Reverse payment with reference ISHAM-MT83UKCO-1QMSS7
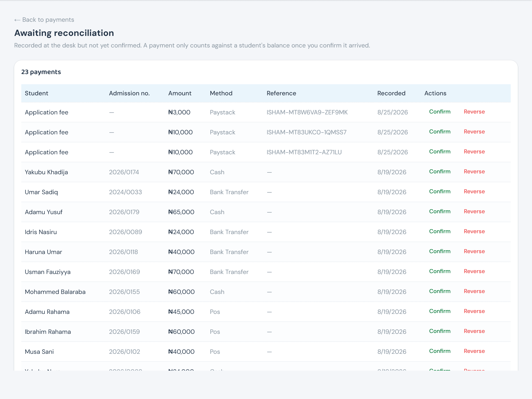Screen dimensions: 532x399 (x=474, y=131)
